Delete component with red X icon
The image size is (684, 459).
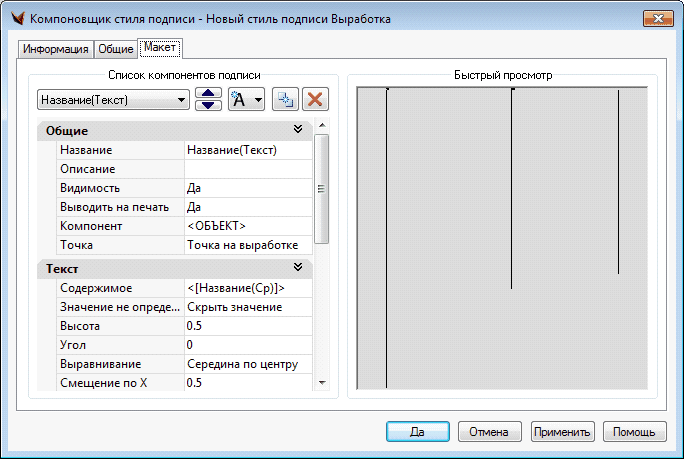tap(315, 99)
